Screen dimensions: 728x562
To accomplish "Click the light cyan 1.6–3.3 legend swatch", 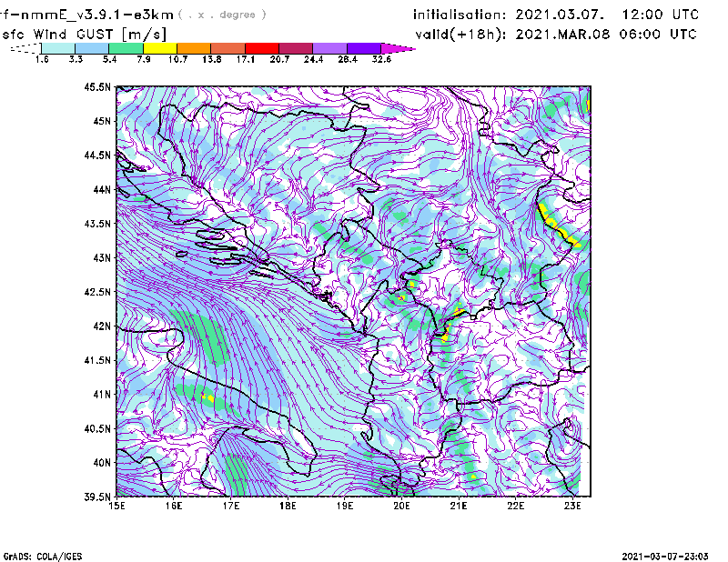I will pos(58,48).
